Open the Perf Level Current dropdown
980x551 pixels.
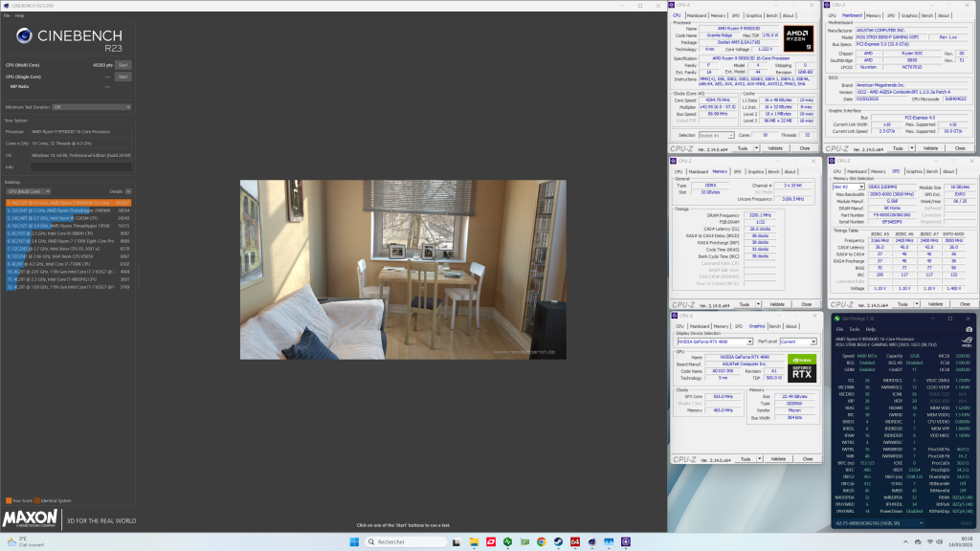click(798, 342)
